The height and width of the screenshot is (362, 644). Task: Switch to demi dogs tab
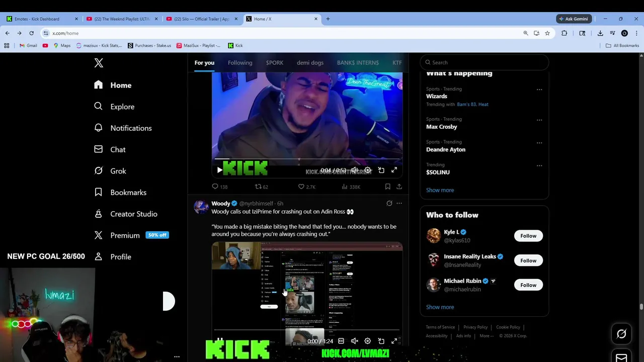tap(310, 63)
